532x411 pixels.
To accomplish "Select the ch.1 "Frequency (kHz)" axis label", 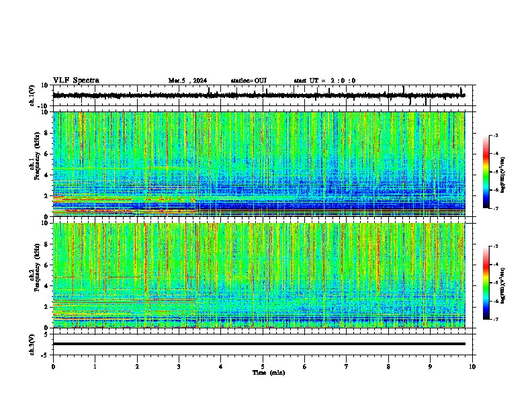I will coord(37,156).
